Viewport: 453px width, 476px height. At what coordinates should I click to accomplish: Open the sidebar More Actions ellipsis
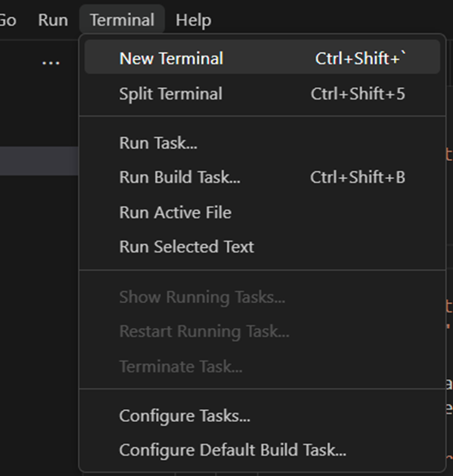[51, 62]
